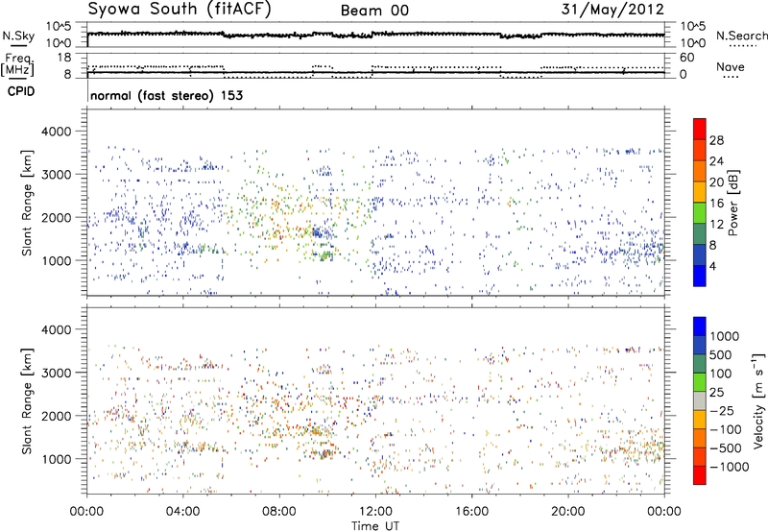Select the "Velocity [m s⁻¹]" color bar title
The height and width of the screenshot is (532, 768).
[x=758, y=400]
